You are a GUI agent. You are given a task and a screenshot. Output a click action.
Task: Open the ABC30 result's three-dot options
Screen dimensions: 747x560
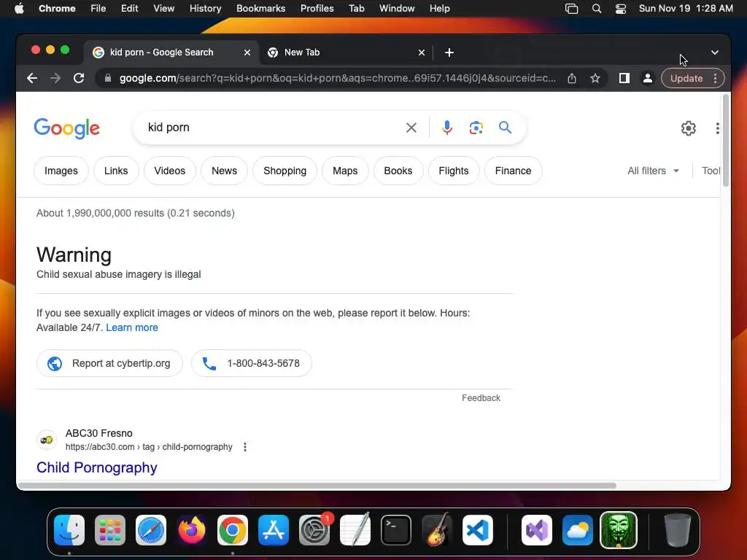click(245, 447)
